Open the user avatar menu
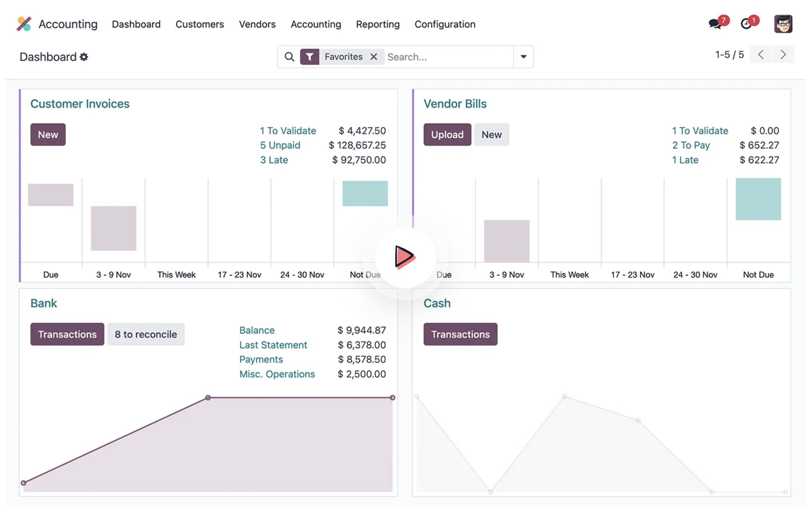The height and width of the screenshot is (512, 812). (783, 24)
